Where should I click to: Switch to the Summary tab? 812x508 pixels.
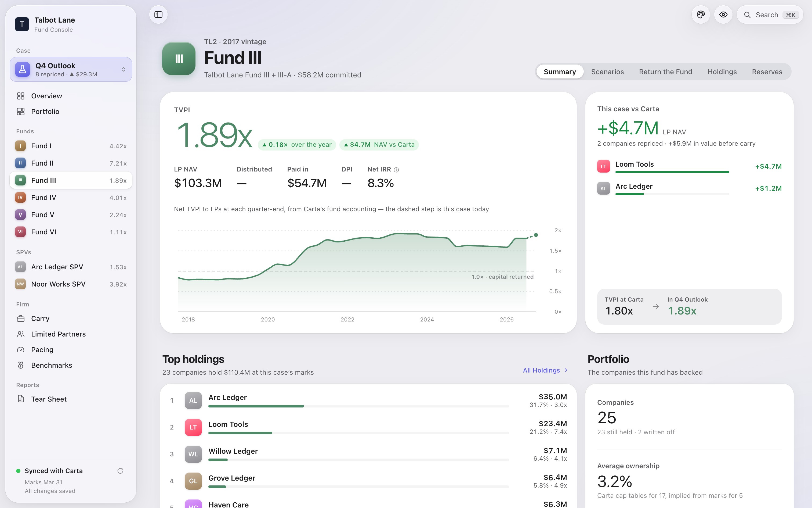pyautogui.click(x=560, y=71)
